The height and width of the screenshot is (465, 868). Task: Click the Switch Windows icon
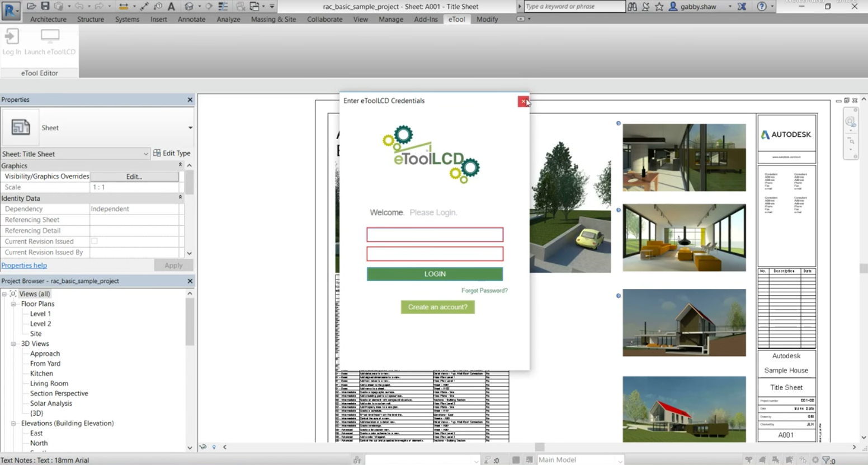point(254,6)
